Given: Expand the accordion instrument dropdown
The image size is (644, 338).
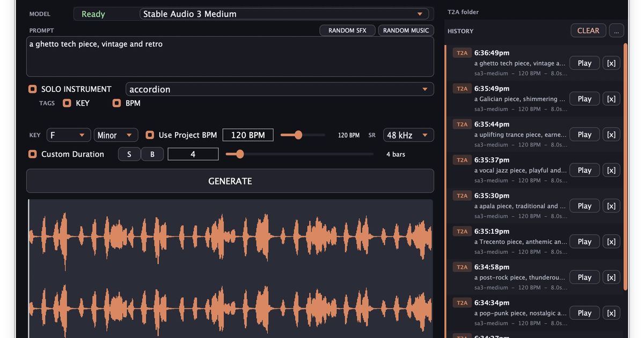Looking at the screenshot, I should point(280,89).
